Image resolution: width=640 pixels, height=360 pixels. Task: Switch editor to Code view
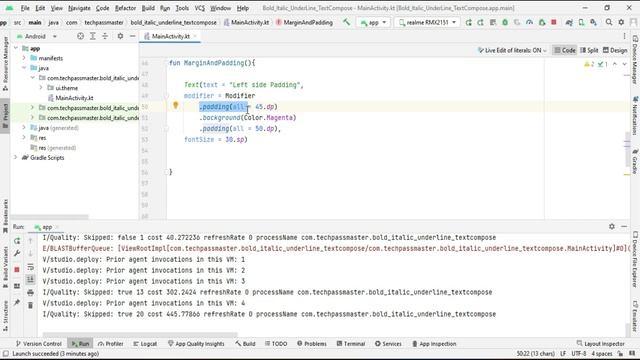564,50
